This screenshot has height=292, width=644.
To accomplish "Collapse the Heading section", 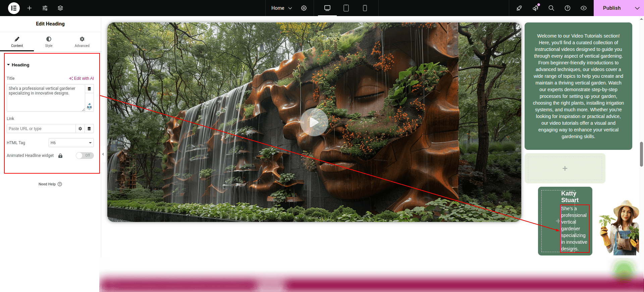I will tap(18, 65).
